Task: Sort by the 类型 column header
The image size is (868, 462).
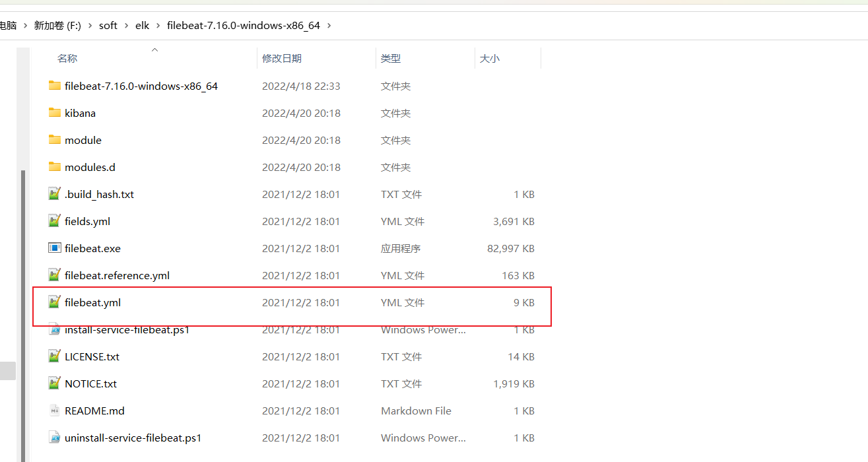Action: (391, 58)
